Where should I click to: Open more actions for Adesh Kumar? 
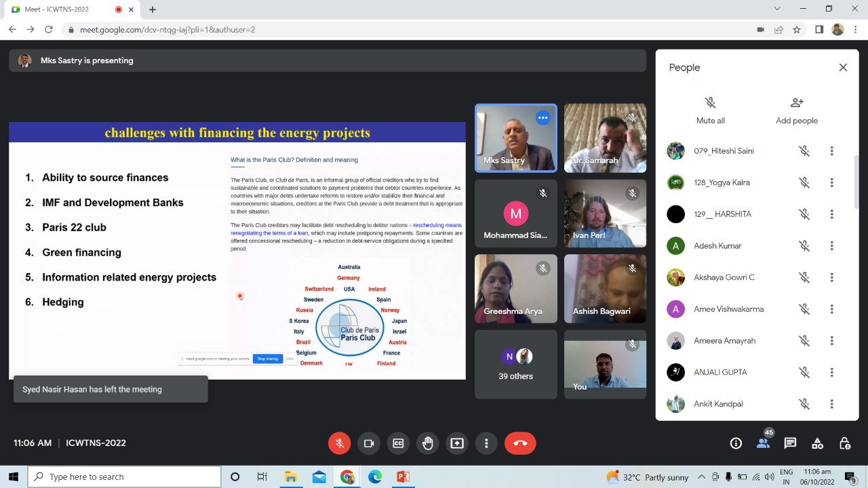pyautogui.click(x=831, y=246)
